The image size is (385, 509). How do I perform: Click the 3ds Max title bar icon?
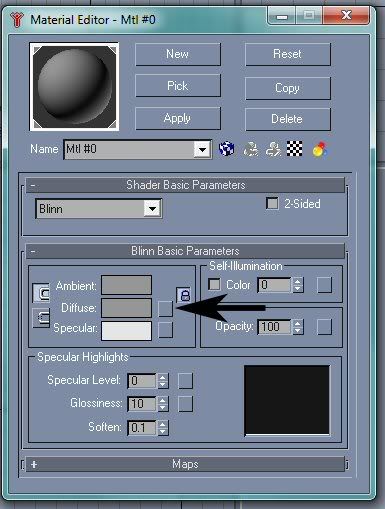[x=17, y=20]
